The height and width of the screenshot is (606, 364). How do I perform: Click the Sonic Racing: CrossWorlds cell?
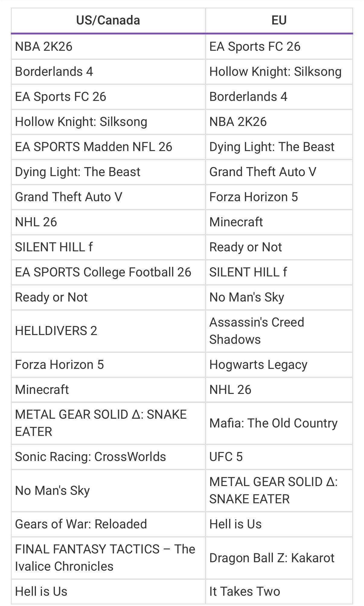pyautogui.click(x=90, y=457)
